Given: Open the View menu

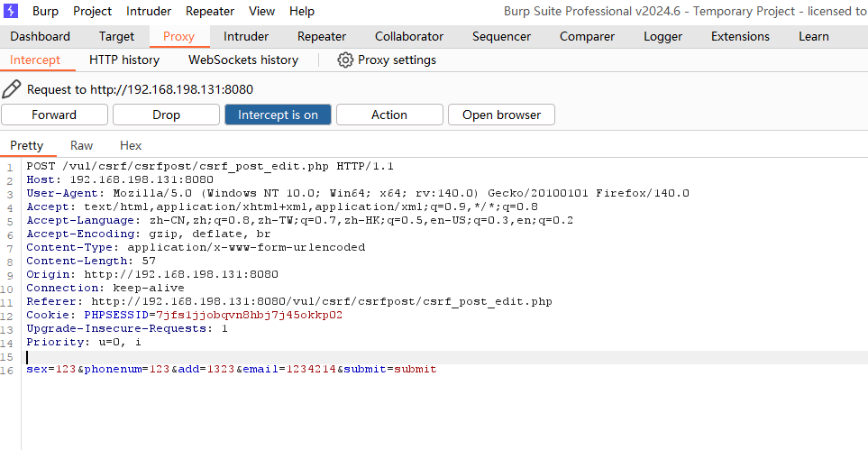Looking at the screenshot, I should (x=261, y=11).
